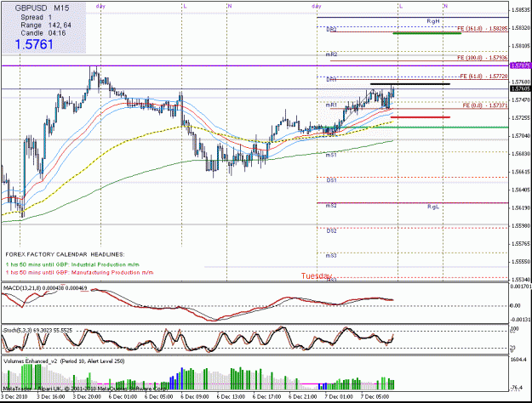Select the Stoch(5,3,3) indicator label
The image size is (532, 403).
pos(37,330)
